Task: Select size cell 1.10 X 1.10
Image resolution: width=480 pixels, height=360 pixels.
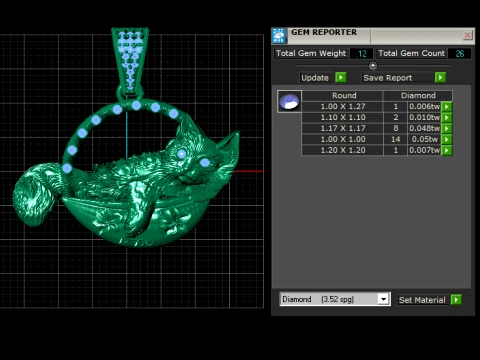Action: 343,118
